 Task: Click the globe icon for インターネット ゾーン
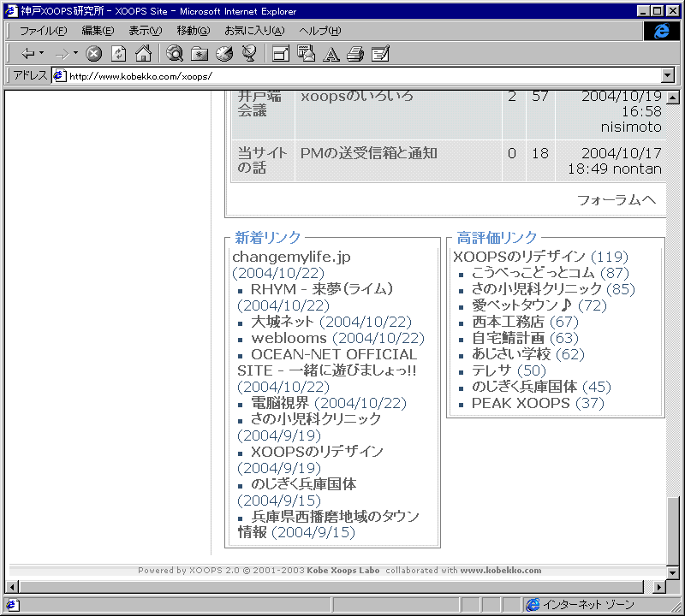[533, 605]
